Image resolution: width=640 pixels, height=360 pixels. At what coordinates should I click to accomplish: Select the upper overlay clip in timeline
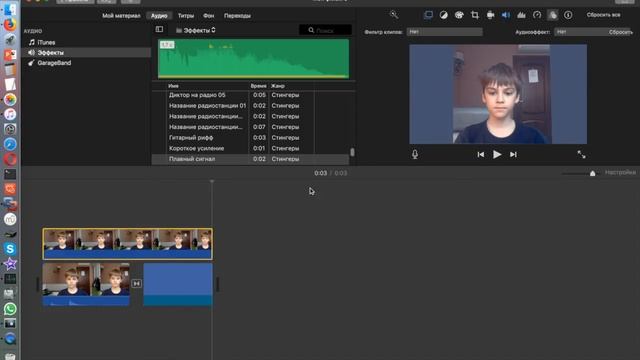point(127,244)
